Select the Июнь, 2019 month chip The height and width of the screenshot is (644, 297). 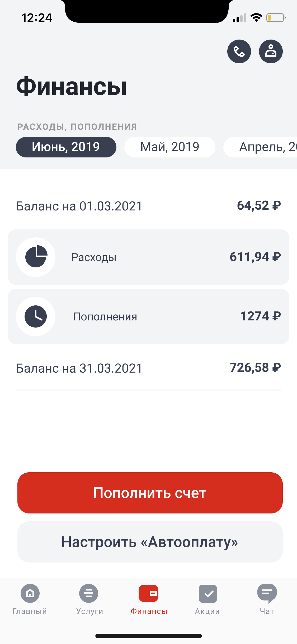pyautogui.click(x=66, y=147)
